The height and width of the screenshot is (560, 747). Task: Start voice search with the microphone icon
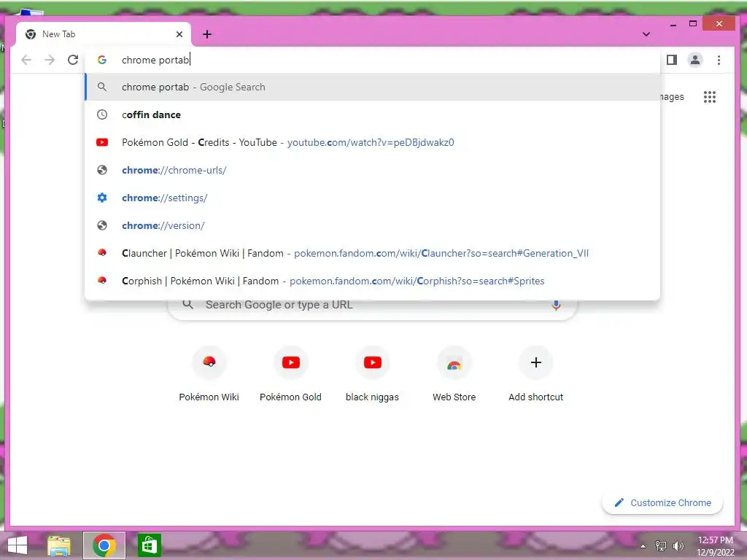coord(556,305)
